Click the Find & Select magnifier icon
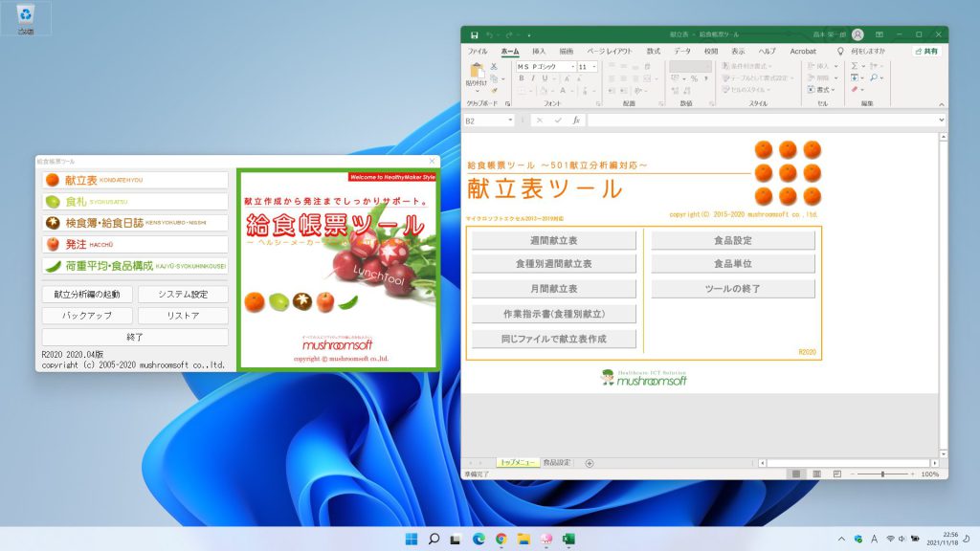 pyautogui.click(x=874, y=77)
